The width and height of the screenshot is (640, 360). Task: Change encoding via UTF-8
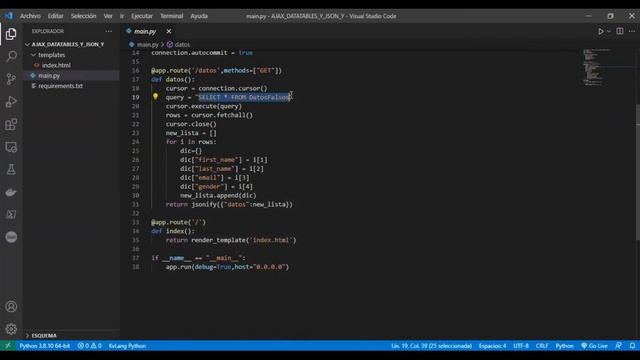(x=521, y=346)
